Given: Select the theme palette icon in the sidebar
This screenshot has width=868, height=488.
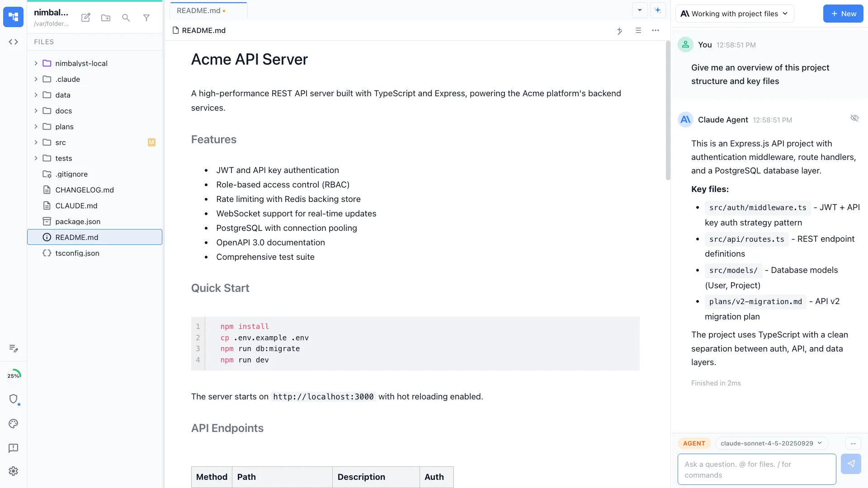Looking at the screenshot, I should pos(13,424).
